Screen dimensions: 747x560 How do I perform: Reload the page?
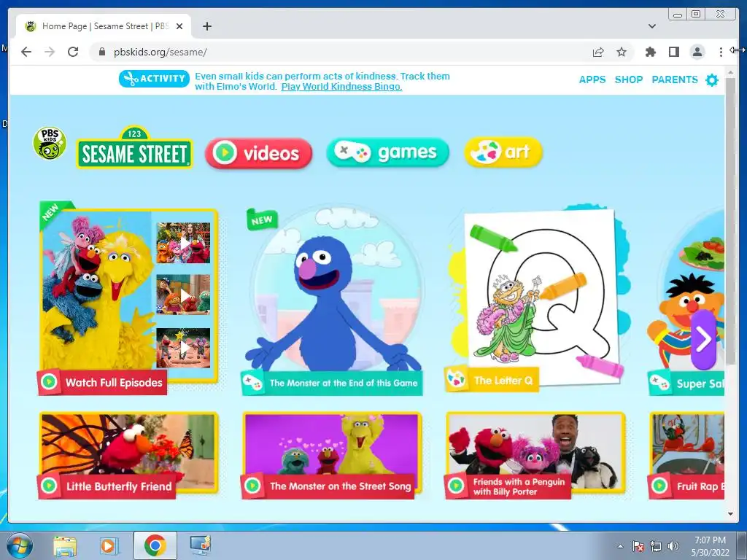coord(73,52)
